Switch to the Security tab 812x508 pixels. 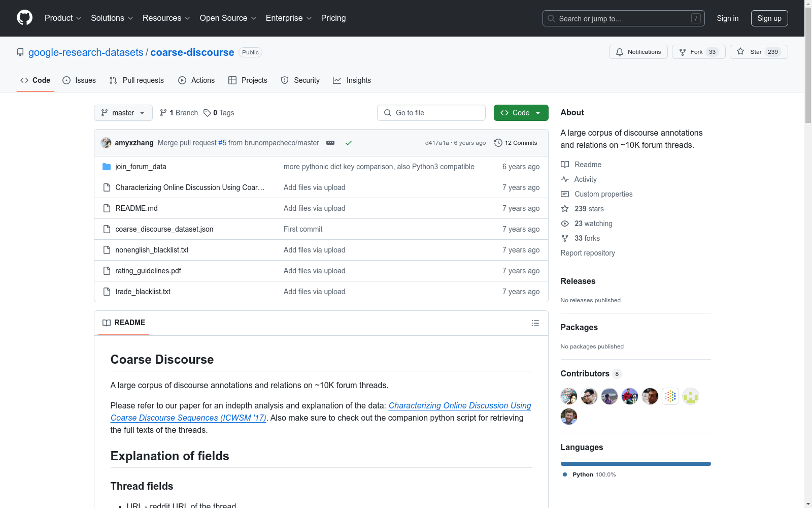pos(300,80)
